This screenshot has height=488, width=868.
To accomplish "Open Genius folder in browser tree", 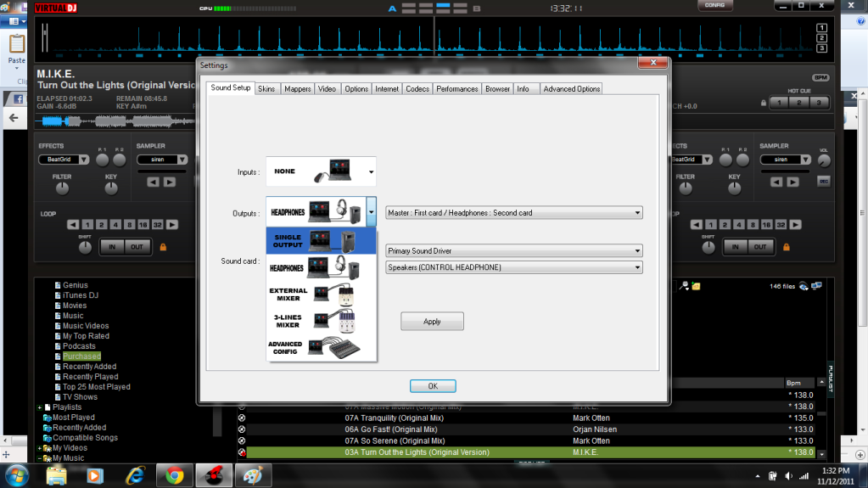I will coord(75,285).
